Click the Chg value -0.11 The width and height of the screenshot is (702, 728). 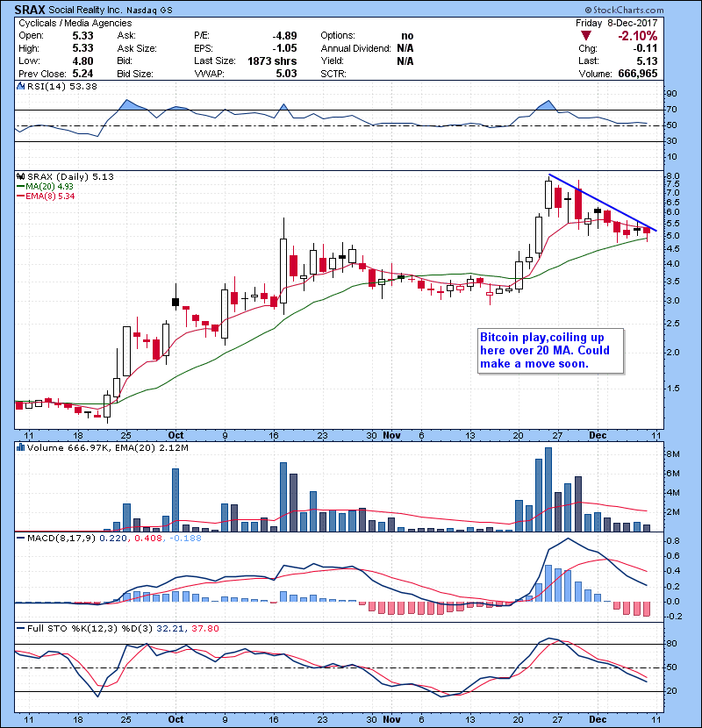(x=645, y=48)
